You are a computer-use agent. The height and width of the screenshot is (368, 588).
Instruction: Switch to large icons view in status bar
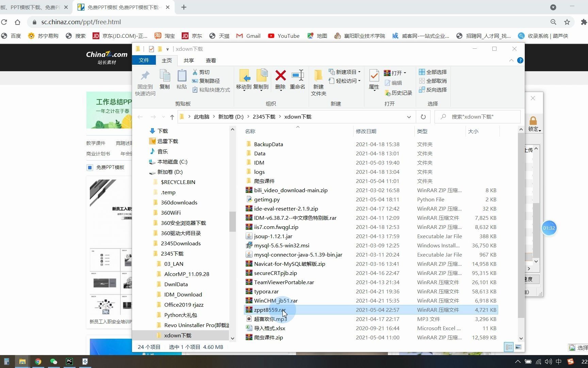tap(518, 347)
